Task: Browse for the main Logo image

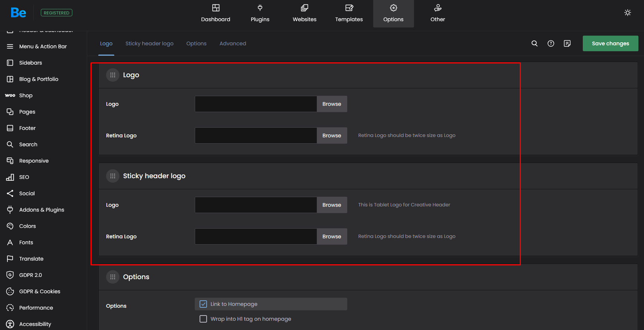Action: tap(332, 104)
